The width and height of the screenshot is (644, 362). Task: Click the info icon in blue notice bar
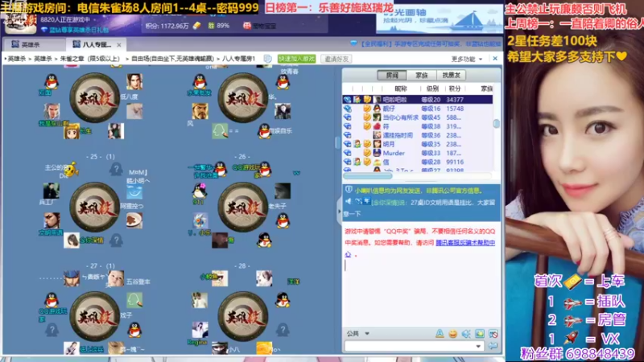point(349,190)
